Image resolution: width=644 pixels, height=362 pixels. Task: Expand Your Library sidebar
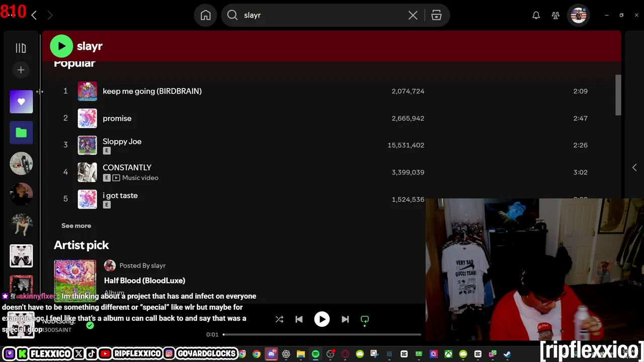21,48
